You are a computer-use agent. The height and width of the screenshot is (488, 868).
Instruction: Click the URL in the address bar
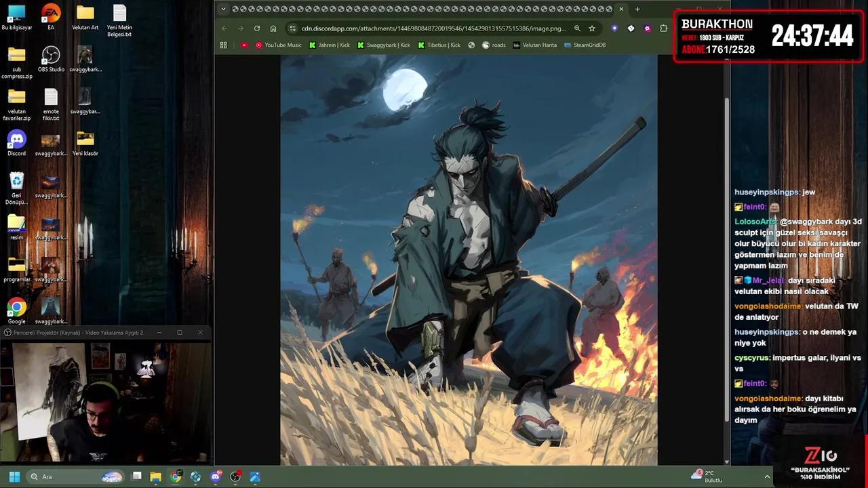click(x=433, y=28)
